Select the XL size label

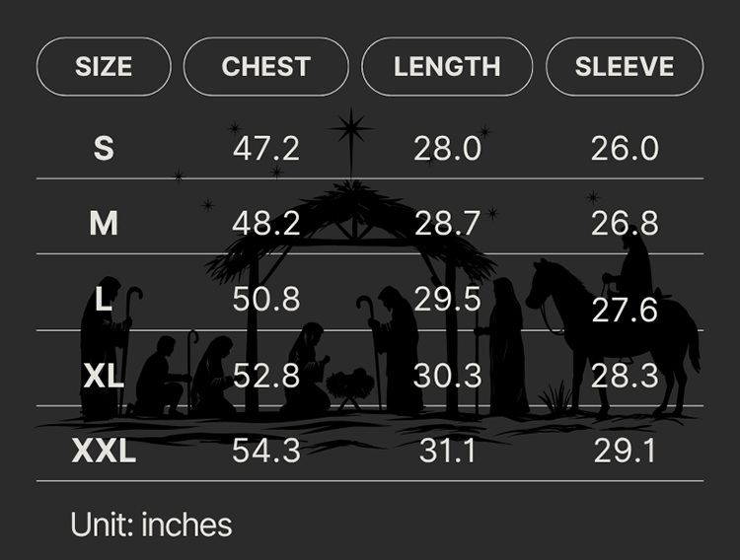point(104,376)
